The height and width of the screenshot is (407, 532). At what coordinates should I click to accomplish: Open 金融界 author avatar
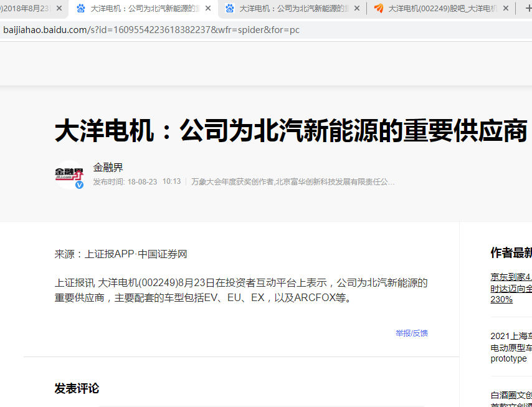(69, 175)
